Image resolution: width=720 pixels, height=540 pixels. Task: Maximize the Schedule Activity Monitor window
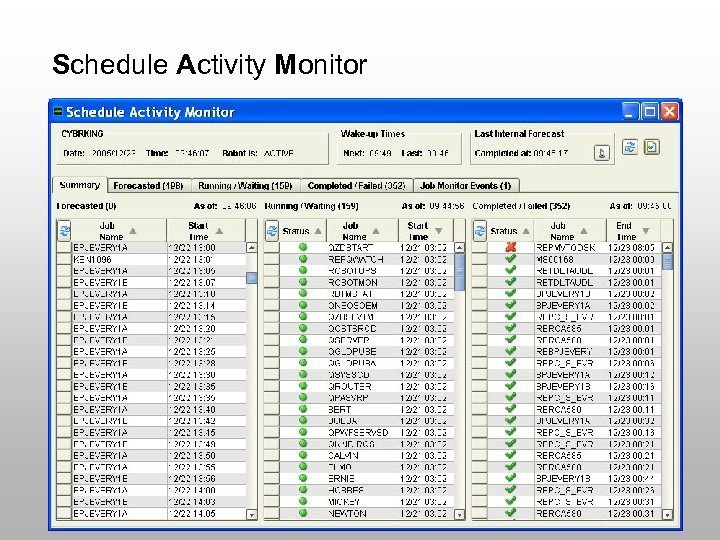tap(650, 111)
